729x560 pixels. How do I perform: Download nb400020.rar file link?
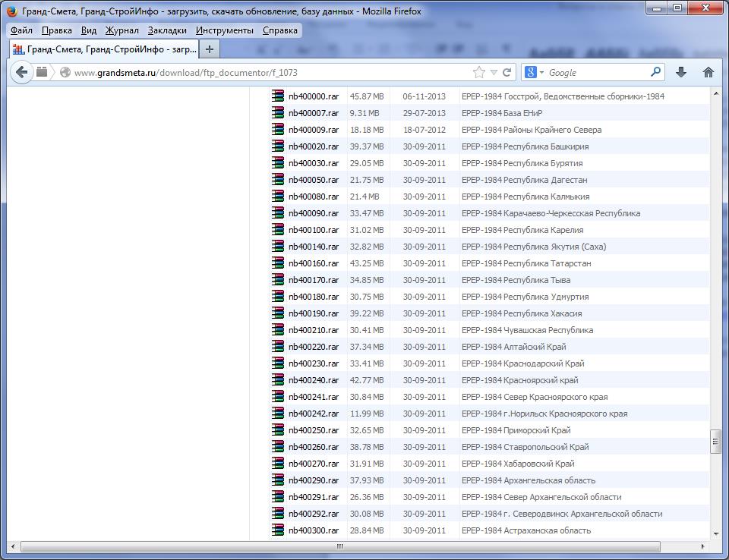coord(314,146)
